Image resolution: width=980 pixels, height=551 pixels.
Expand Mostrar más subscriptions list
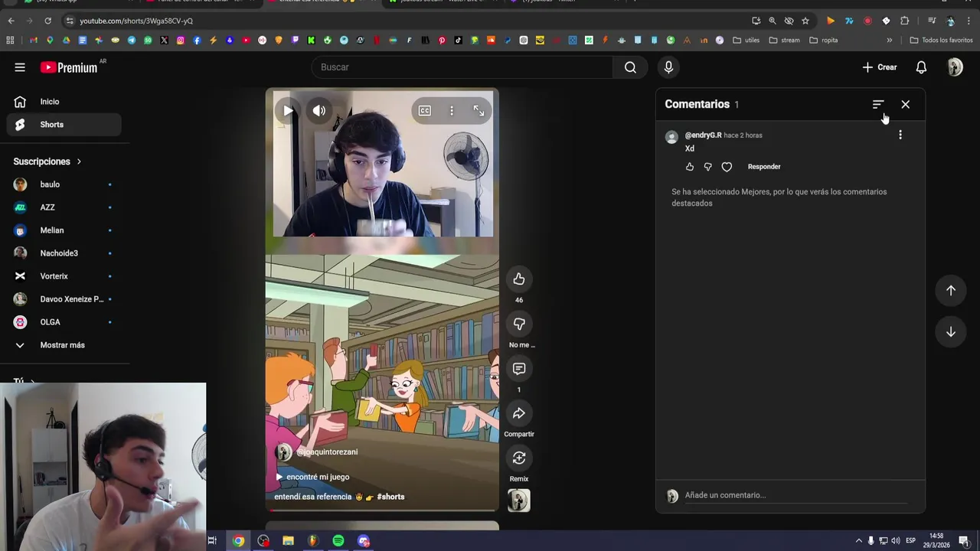click(x=64, y=345)
